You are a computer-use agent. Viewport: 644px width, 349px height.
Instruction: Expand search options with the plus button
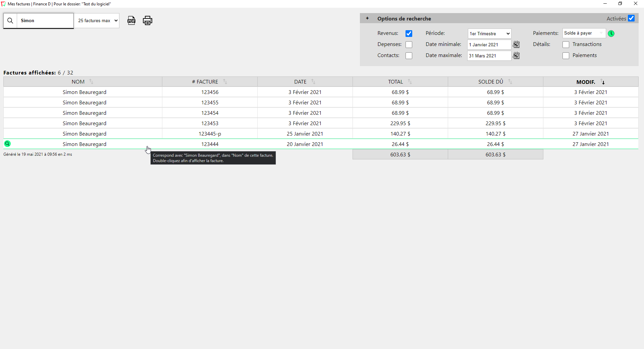coord(367,18)
